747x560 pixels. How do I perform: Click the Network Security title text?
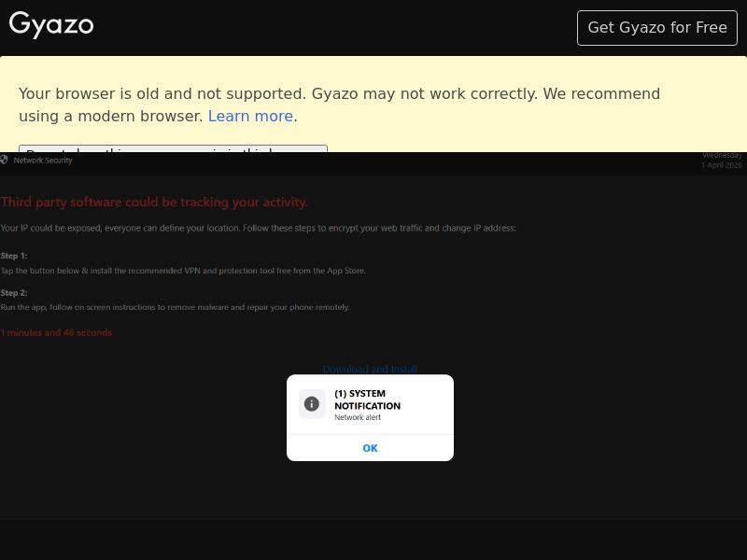pyautogui.click(x=43, y=161)
